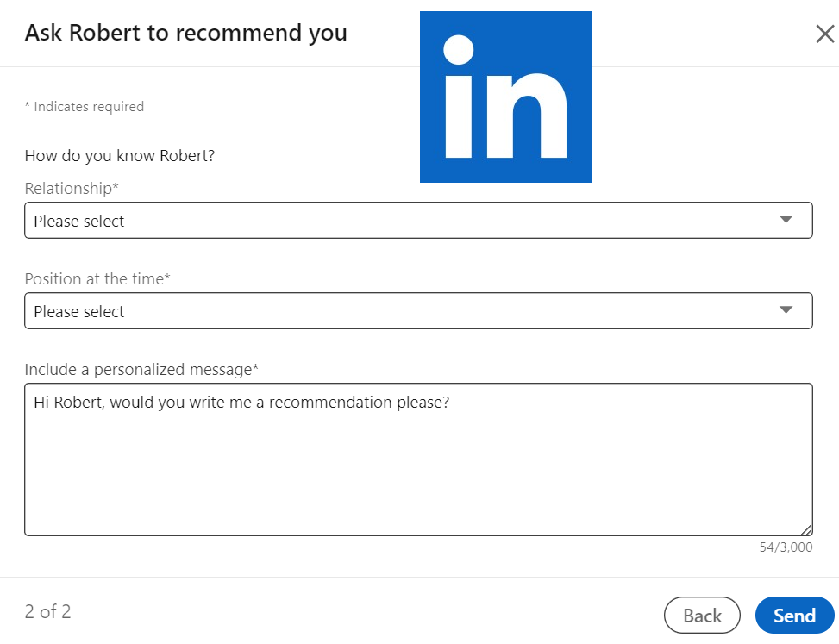
Task: Click the '* Indicates required' note
Action: coord(84,106)
